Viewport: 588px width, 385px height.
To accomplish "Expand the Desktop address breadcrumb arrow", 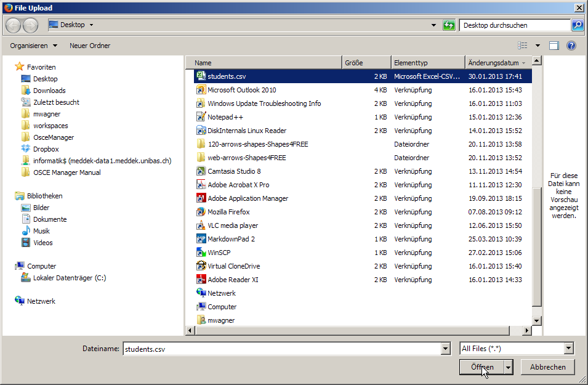I will (x=91, y=25).
